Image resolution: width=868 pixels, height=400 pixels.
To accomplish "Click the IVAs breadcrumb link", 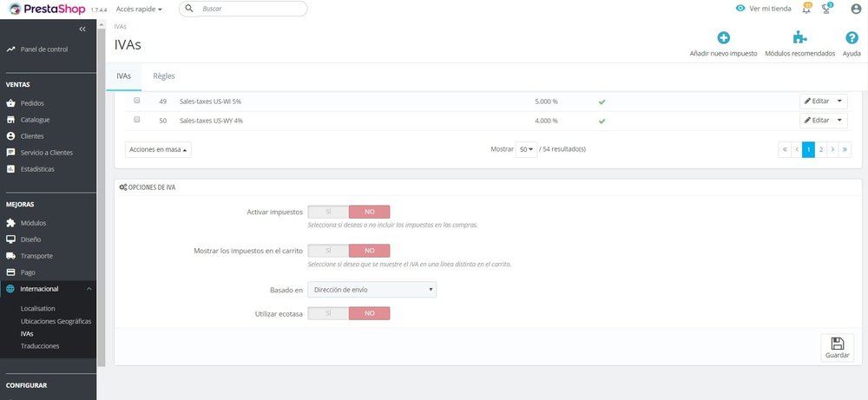I will point(120,27).
